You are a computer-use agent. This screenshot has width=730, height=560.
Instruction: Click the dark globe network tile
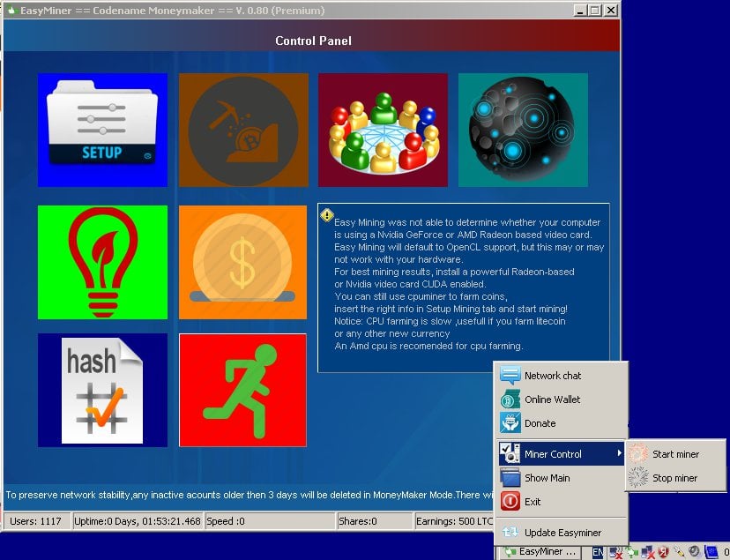click(523, 130)
